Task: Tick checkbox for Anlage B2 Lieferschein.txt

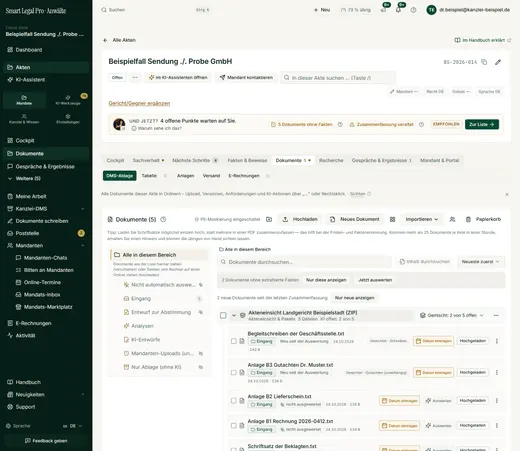Action: (x=234, y=401)
